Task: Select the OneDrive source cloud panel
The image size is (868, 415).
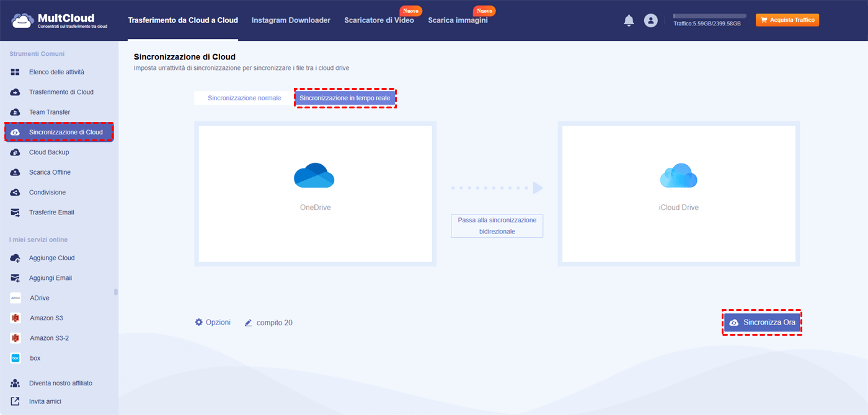Action: coord(315,194)
